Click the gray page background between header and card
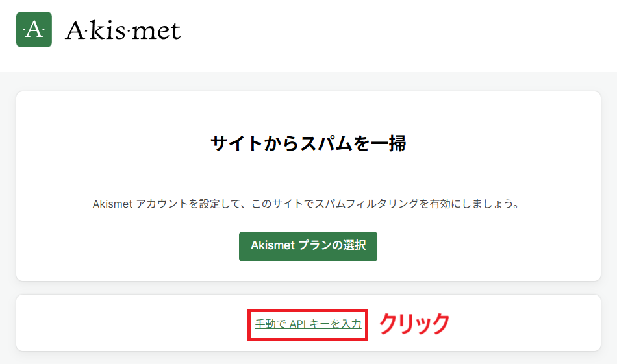Image resolution: width=617 pixels, height=364 pixels. 308,81
